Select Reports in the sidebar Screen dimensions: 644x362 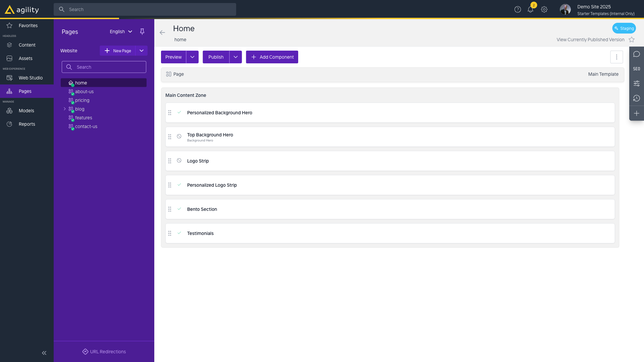tap(27, 124)
